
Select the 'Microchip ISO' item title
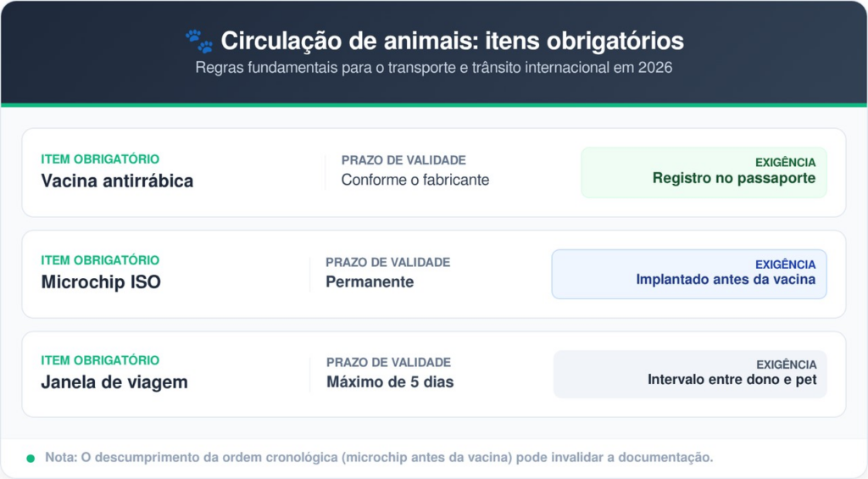[x=101, y=282]
